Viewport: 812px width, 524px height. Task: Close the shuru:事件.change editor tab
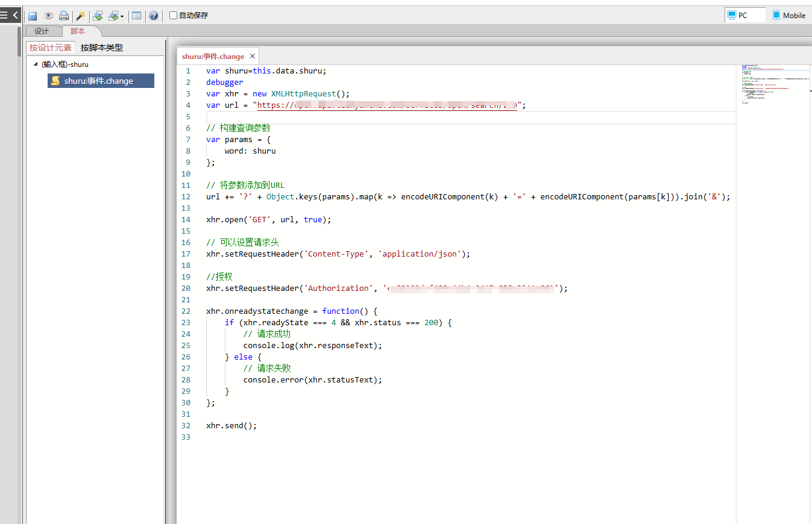(x=253, y=56)
